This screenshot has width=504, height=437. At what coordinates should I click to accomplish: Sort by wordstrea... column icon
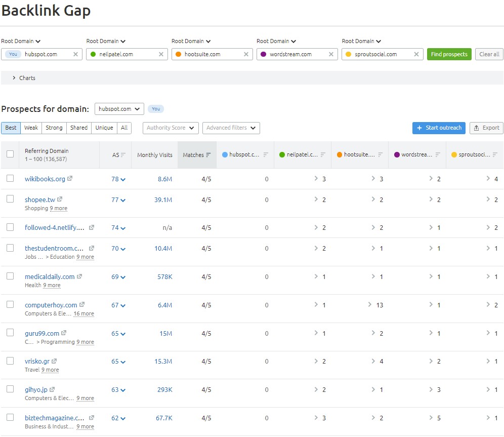pos(438,154)
